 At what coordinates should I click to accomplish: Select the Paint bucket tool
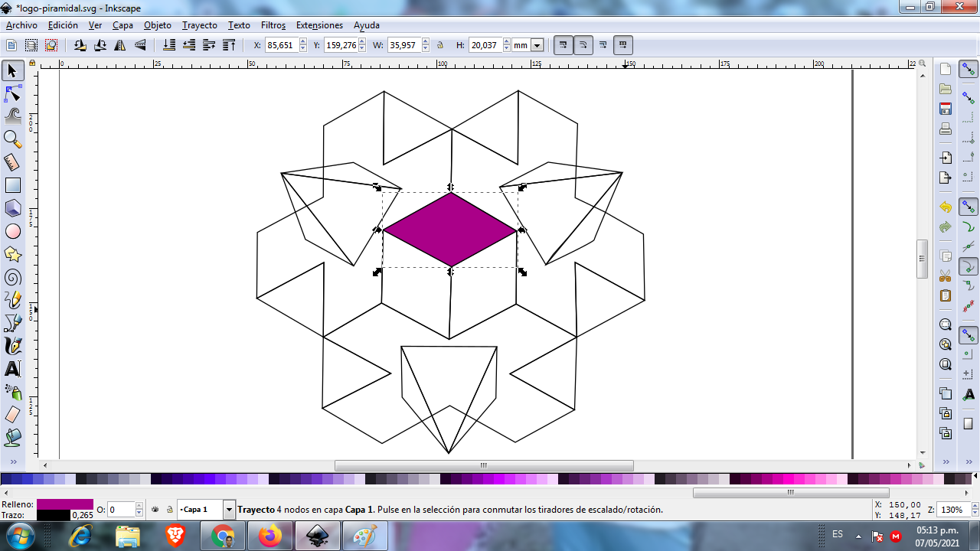12,438
